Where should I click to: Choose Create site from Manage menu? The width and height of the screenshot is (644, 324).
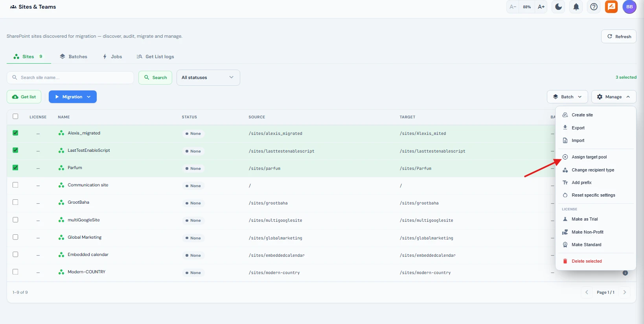[596, 115]
